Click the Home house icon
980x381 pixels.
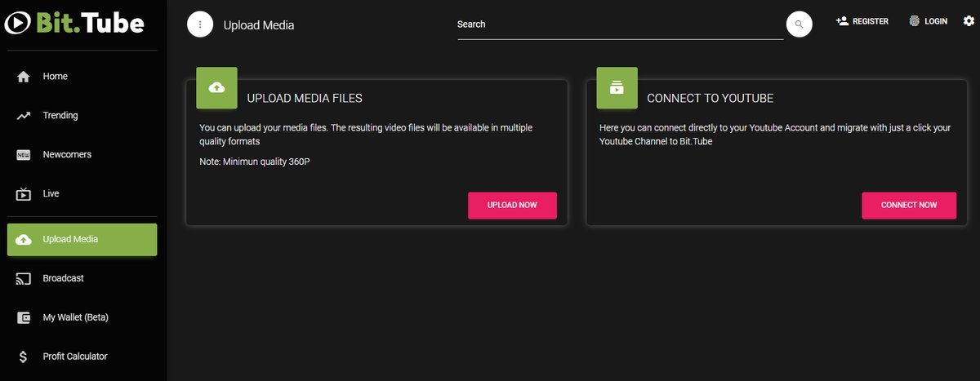coord(24,77)
